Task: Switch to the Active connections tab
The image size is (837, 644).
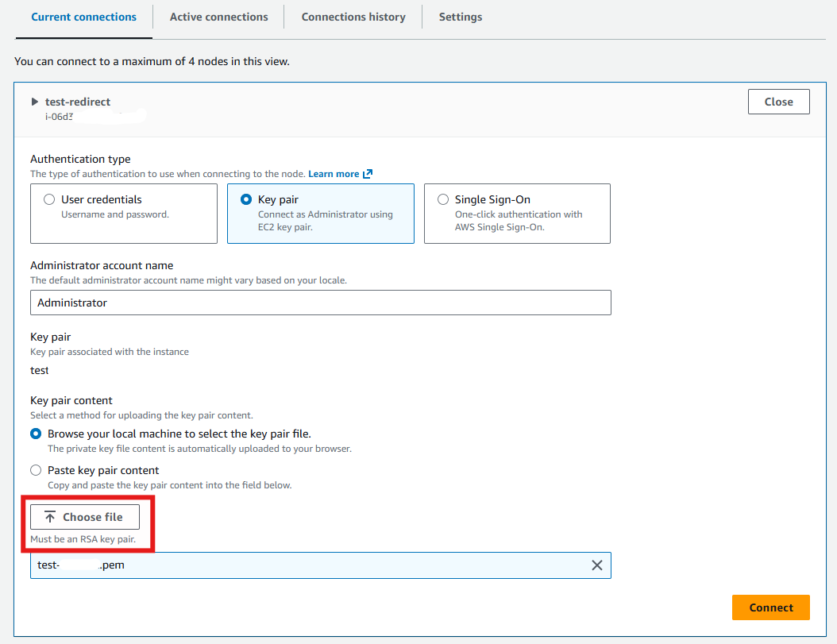Action: pos(218,16)
